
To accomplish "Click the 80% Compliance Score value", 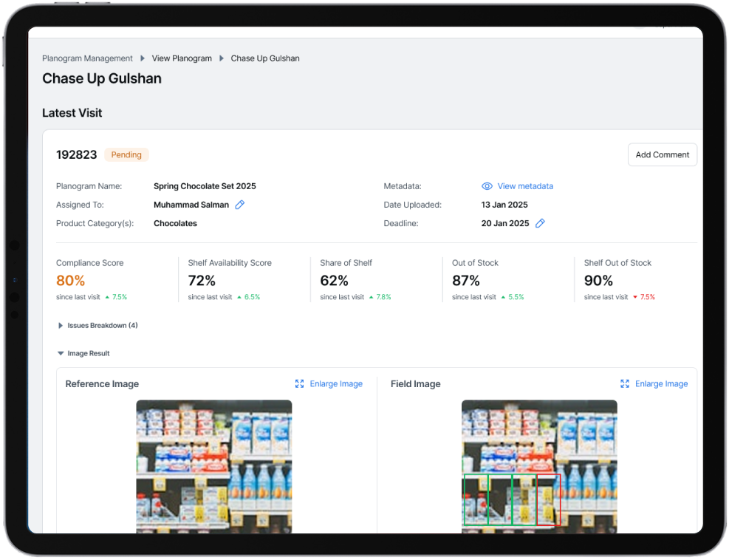I will (71, 281).
